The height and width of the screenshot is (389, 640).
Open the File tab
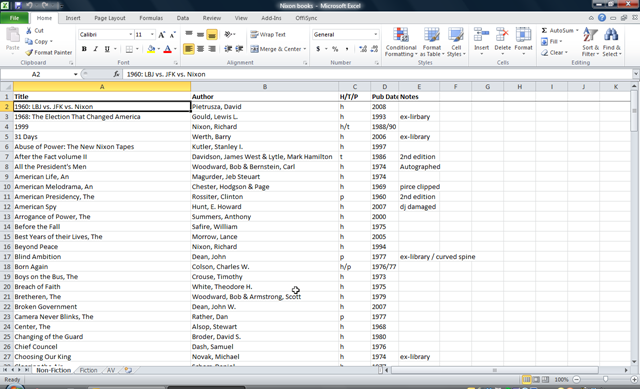[x=14, y=18]
